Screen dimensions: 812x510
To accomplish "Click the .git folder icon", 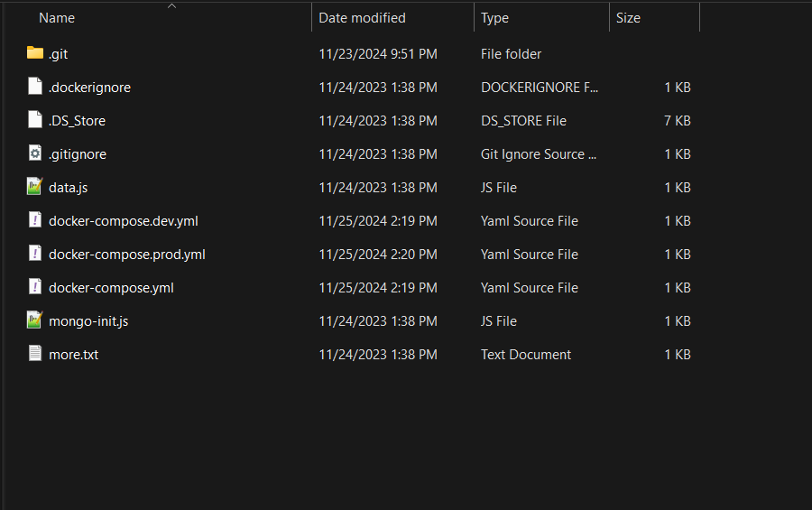I will (x=35, y=53).
